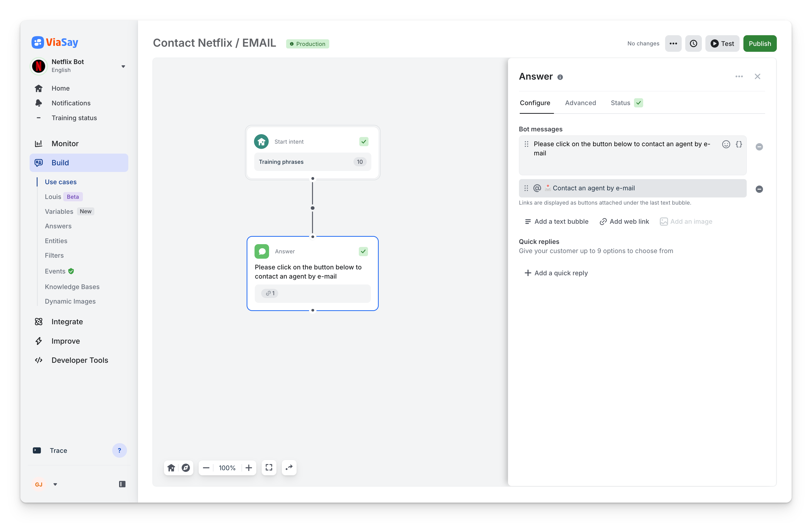Click the Start intent home icon
The height and width of the screenshot is (523, 812).
261,142
